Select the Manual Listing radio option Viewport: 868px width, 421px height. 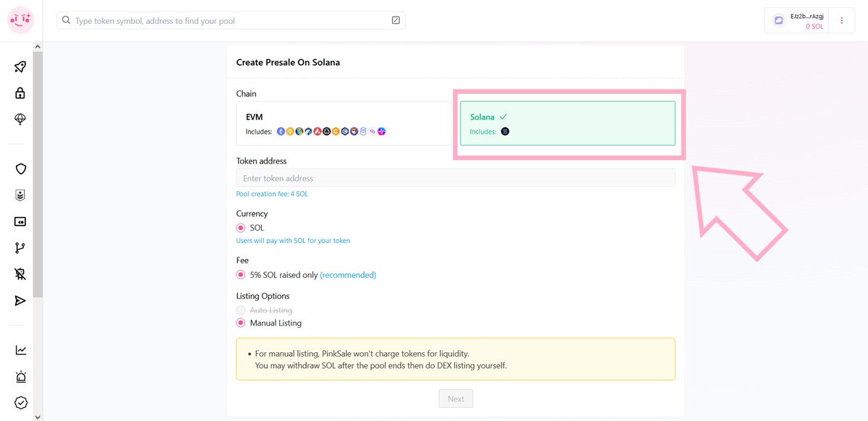(x=241, y=323)
